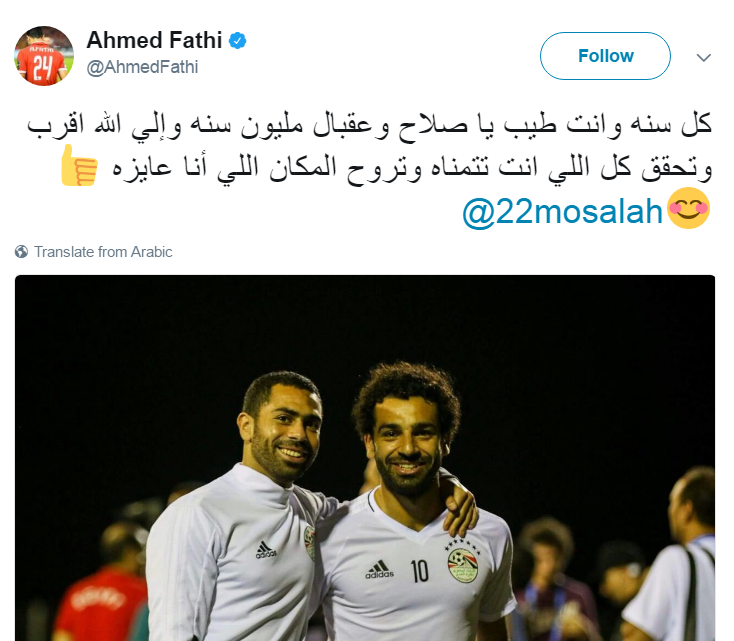Click the second line of Arabic tweet text
The image size is (734, 641).
pos(412,167)
